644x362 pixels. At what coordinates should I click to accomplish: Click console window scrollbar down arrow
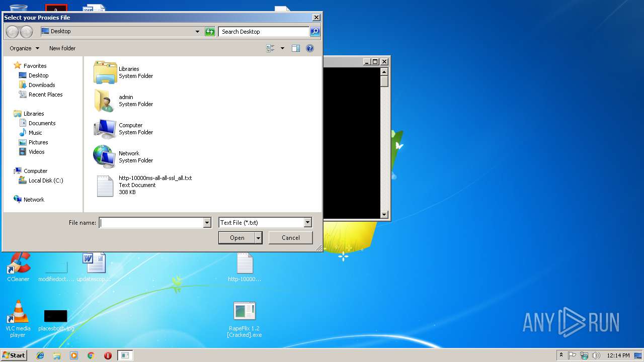(384, 215)
